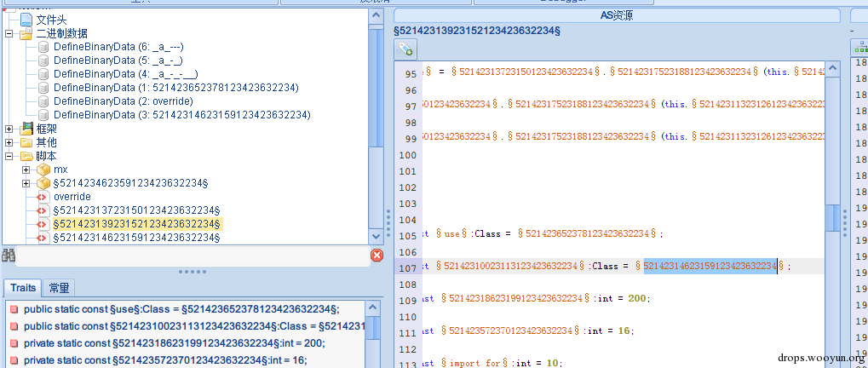Click red trait icon for int = 200 constant
This screenshot has height=368, width=868.
pyautogui.click(x=14, y=343)
